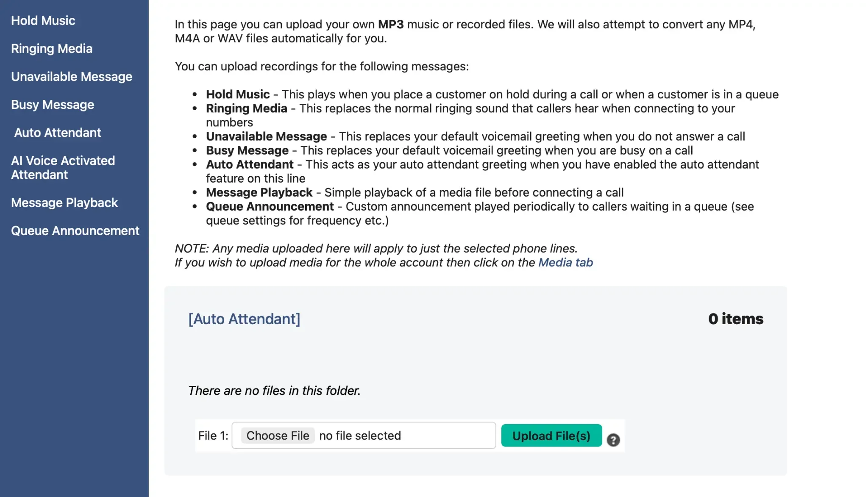Select Unavailable Message in the sidebar
Viewport: 868px width, 497px height.
click(x=71, y=77)
